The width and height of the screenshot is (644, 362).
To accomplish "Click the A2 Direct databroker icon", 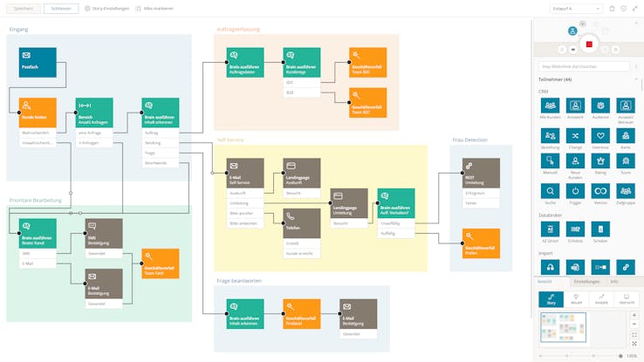I will (550, 230).
